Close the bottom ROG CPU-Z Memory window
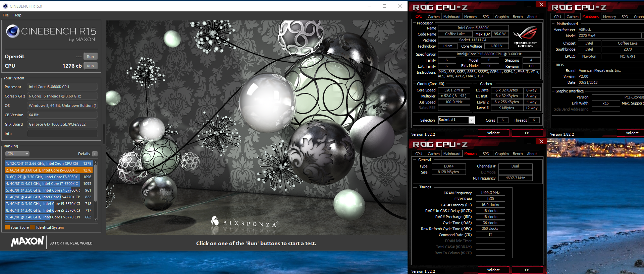 pyautogui.click(x=541, y=141)
